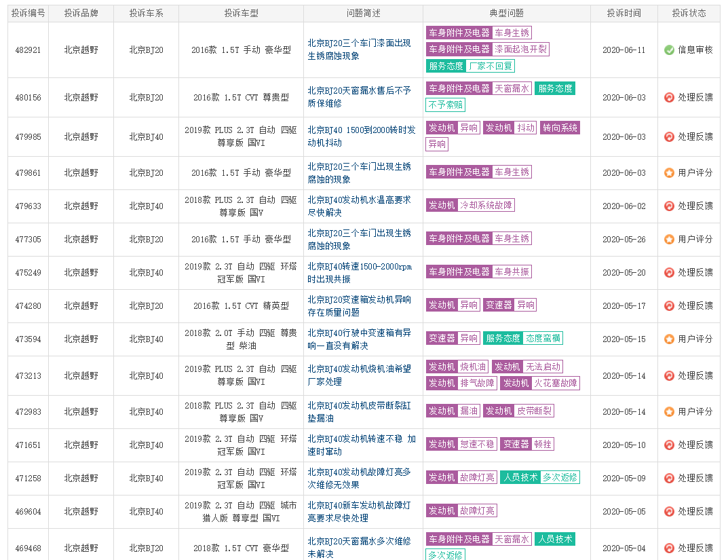Click 车身共振 tag in row 475249
The width and height of the screenshot is (728, 560).
click(x=512, y=272)
